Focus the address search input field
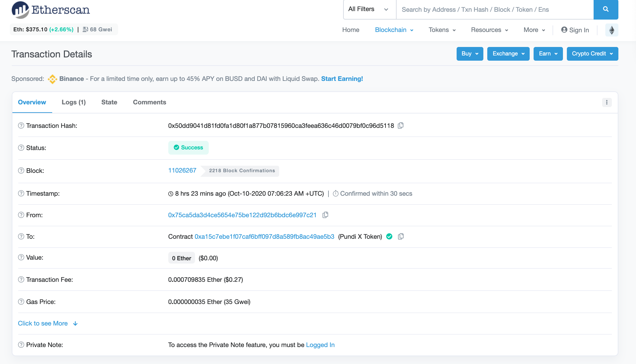Screen dimensions: 636x364 494,9
